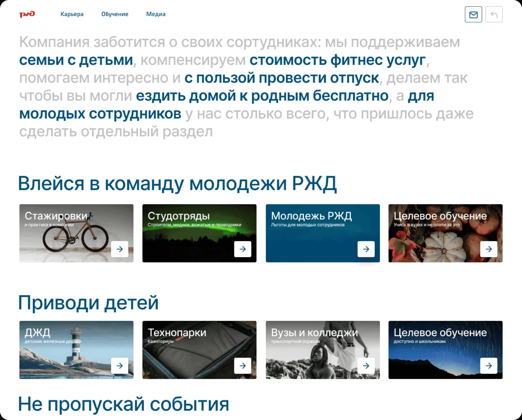Click the arrow on the Студотряды card
Image resolution: width=522 pixels, height=420 pixels.
(243, 249)
